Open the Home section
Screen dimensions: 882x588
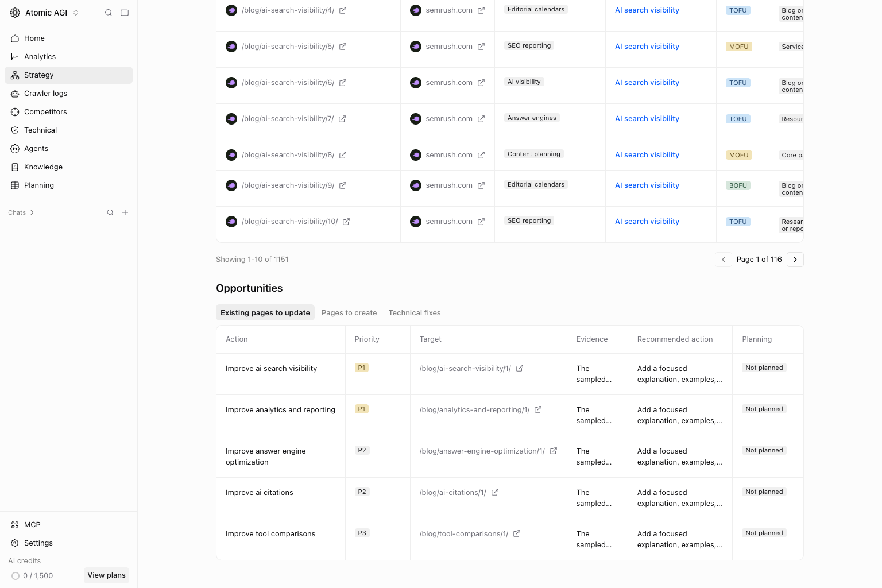tap(68, 38)
